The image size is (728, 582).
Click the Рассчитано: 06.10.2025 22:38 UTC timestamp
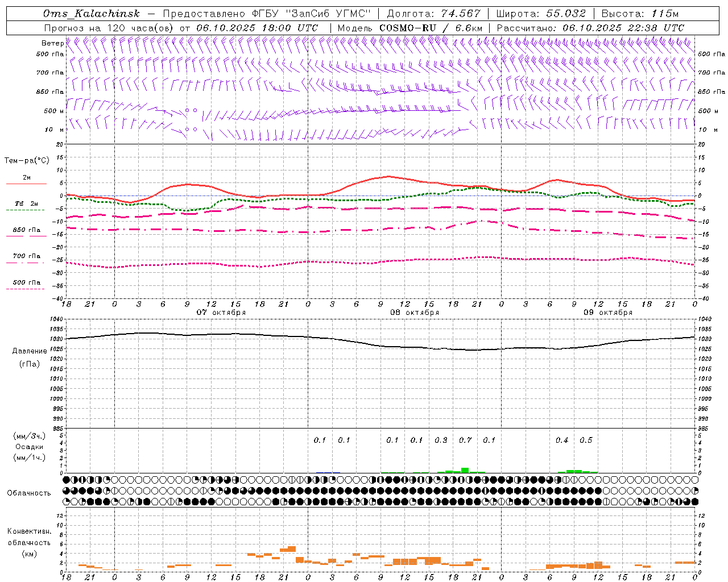click(590, 28)
